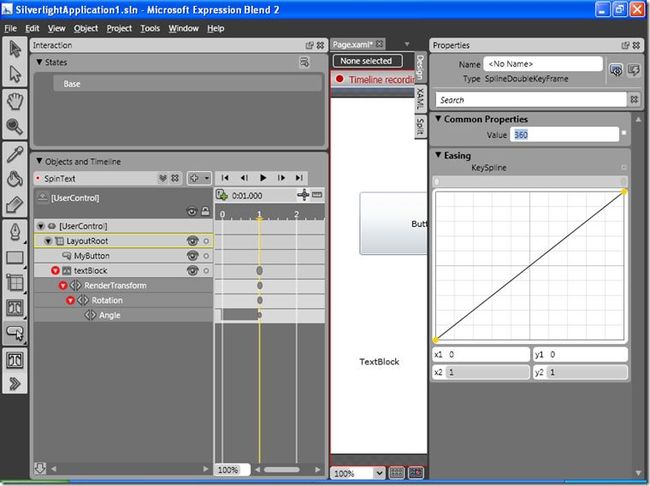Show the Events view button
This screenshot has width=650, height=486.
[x=634, y=70]
